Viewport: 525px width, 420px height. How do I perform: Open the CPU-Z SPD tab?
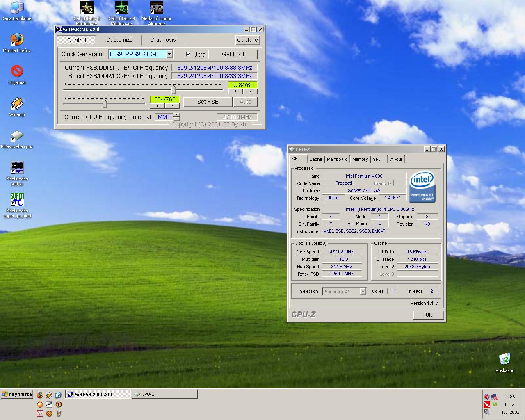tap(377, 159)
